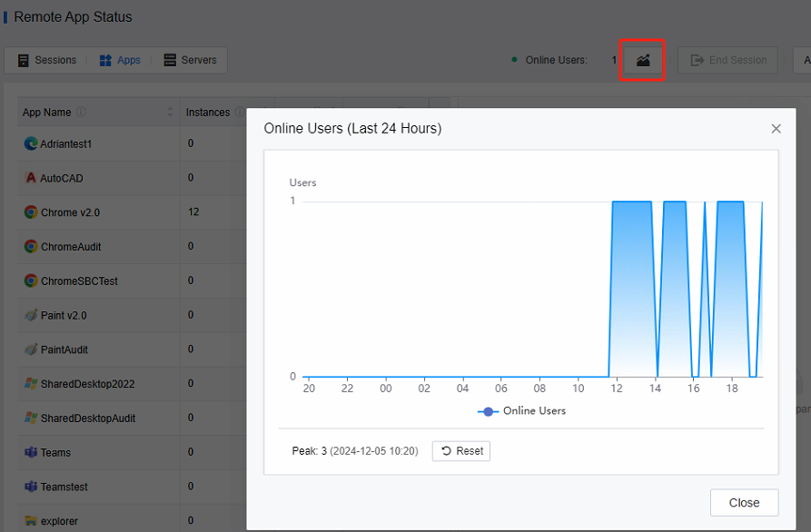Screen dimensions: 811x532
Task: Switch to the Servers tab
Action: (190, 60)
